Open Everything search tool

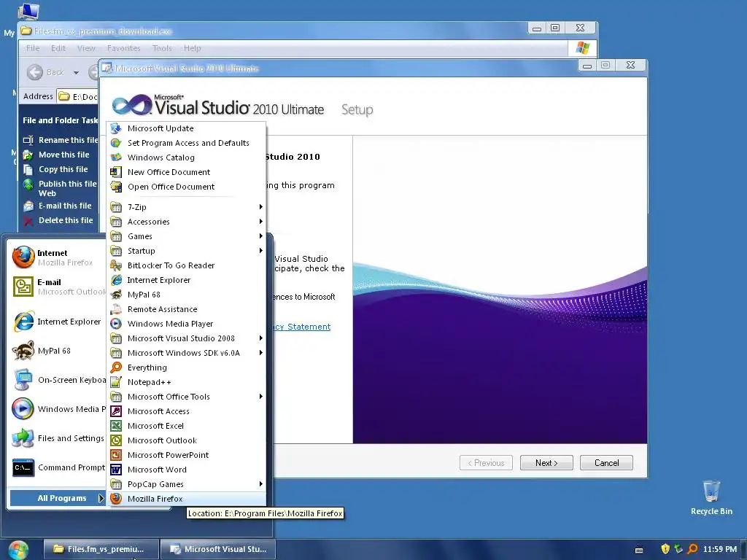186,367
